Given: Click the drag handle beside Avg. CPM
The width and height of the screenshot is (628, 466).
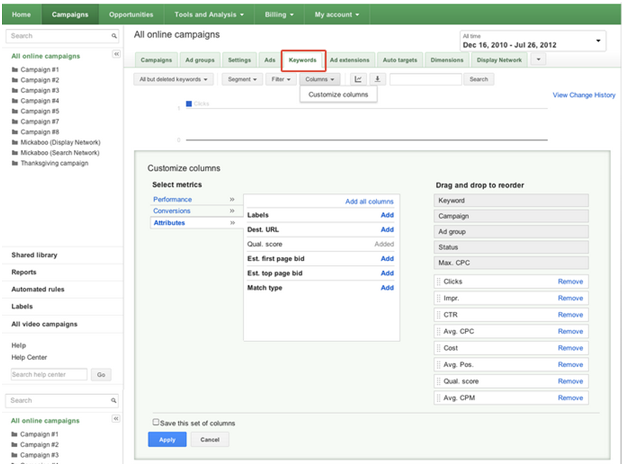Looking at the screenshot, I should click(x=438, y=398).
